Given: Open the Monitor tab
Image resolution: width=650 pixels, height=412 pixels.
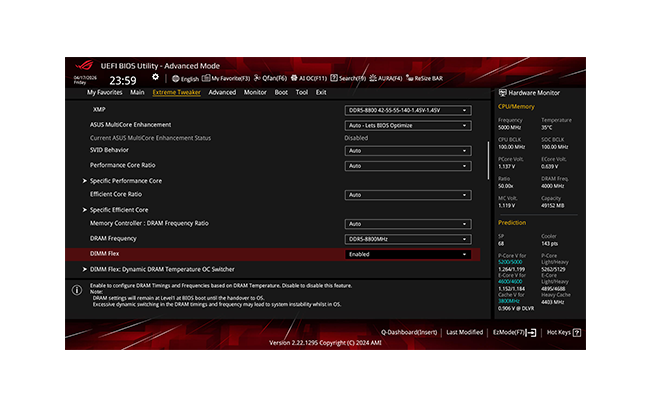Looking at the screenshot, I should click(255, 92).
